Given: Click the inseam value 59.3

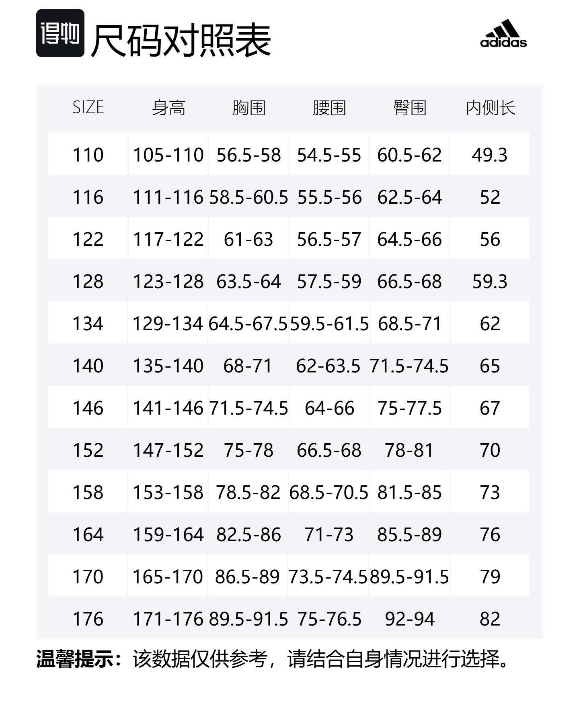Looking at the screenshot, I should coord(490,282).
